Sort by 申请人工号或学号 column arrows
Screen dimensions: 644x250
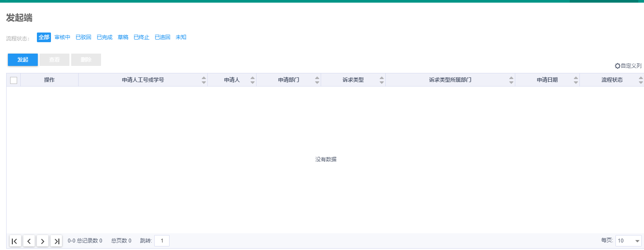tap(203, 80)
